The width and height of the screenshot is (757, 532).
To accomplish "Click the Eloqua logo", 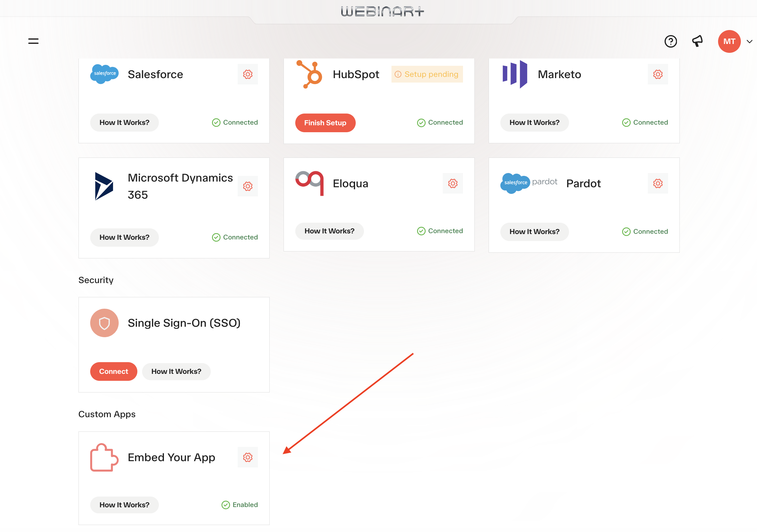I will click(x=309, y=183).
